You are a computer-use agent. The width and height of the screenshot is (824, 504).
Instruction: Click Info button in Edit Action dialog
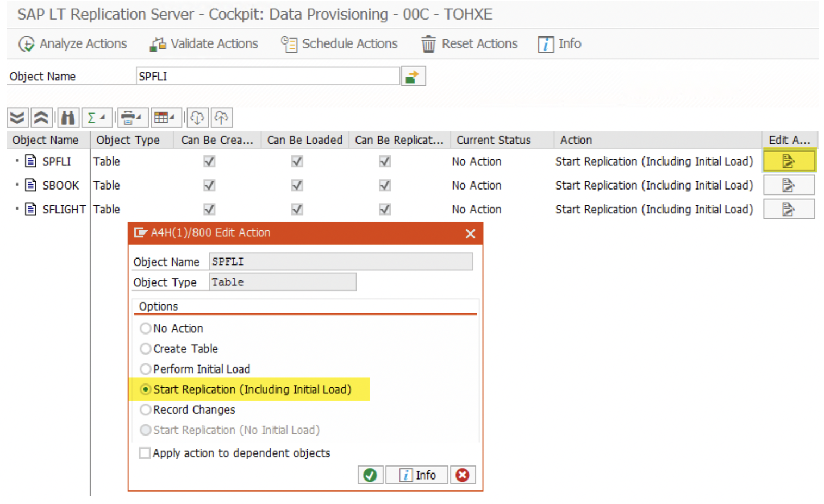click(x=417, y=475)
